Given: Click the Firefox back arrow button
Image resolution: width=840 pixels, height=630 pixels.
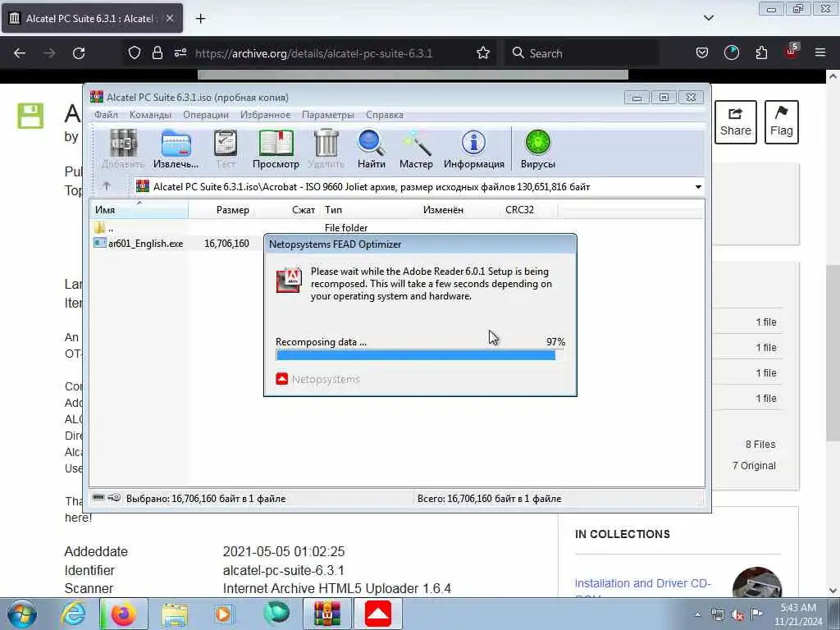Looking at the screenshot, I should pos(20,53).
